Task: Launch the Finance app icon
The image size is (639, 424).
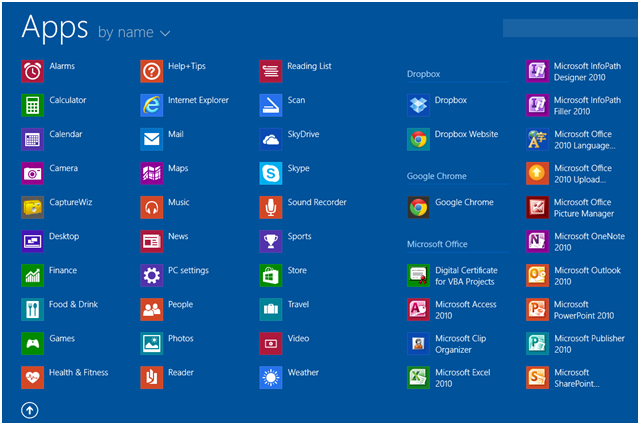Action: pos(33,276)
